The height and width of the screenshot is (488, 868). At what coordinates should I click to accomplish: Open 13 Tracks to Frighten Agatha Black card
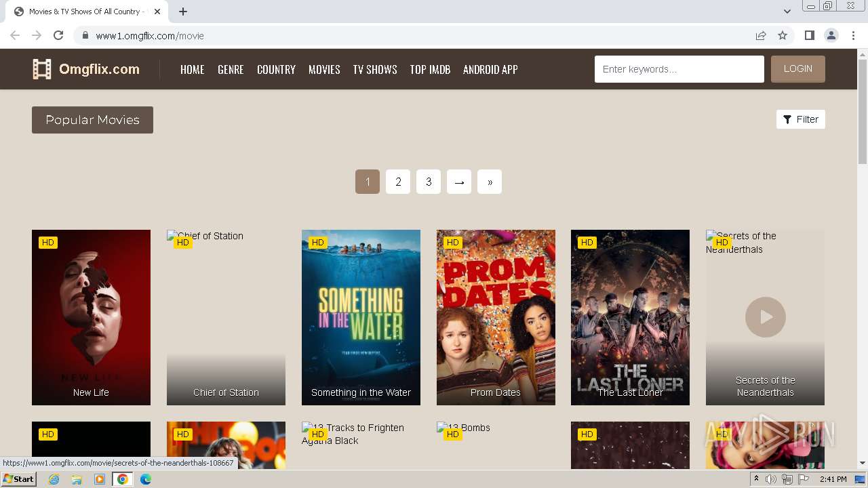(x=361, y=445)
